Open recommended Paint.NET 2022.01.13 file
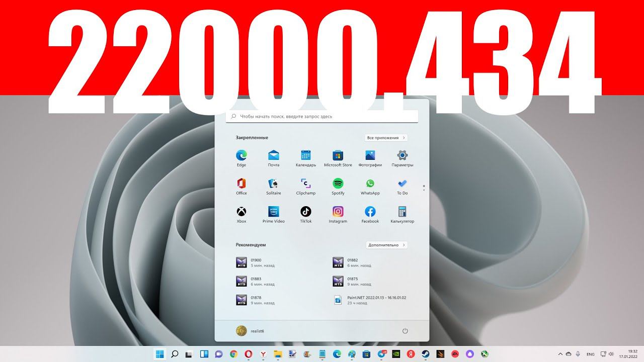644x362 pixels. coord(371,300)
